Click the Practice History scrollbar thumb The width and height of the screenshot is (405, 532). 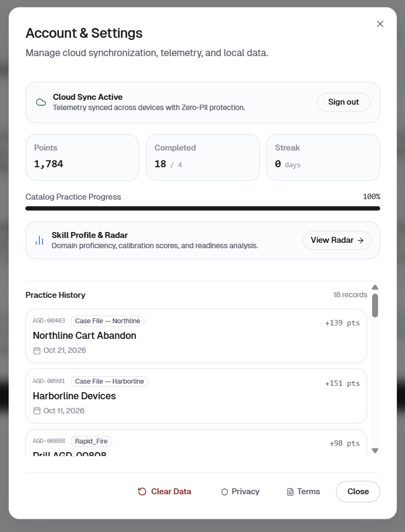(375, 305)
